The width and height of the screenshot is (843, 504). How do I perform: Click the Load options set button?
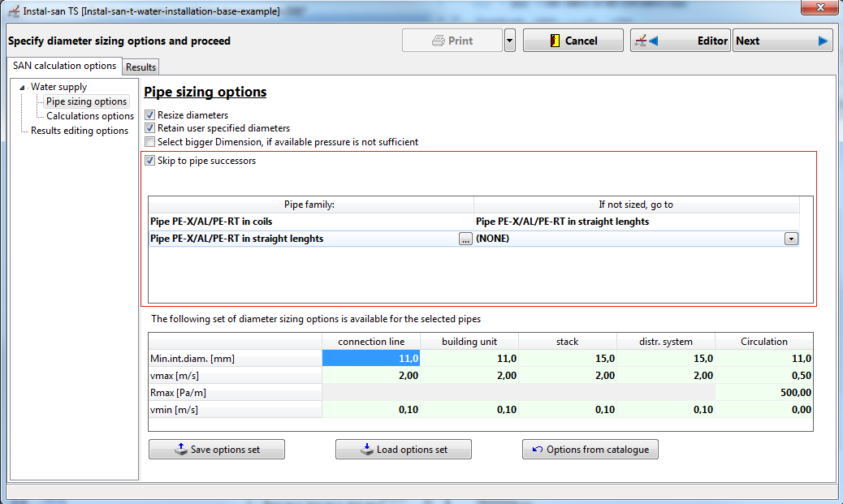pos(403,449)
